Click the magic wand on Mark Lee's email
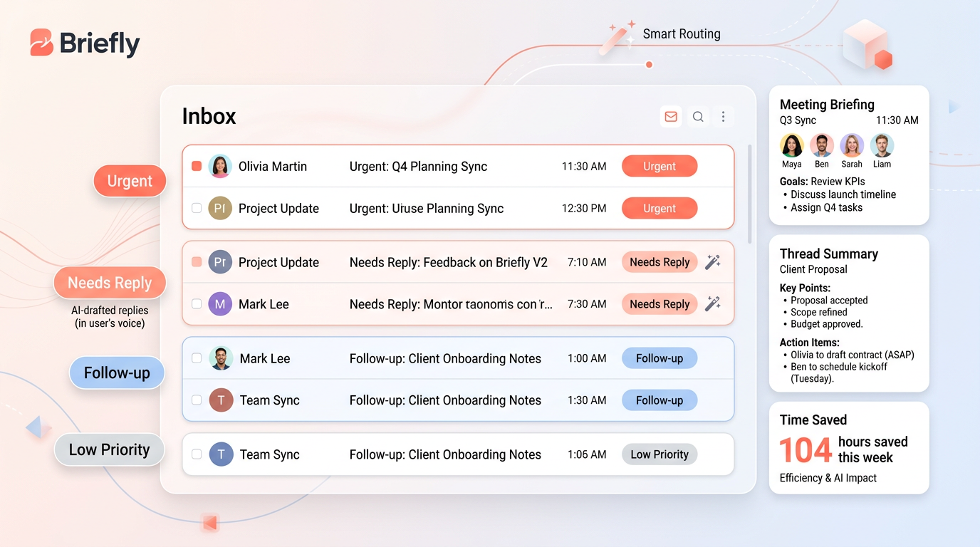The height and width of the screenshot is (547, 980). pos(713,304)
